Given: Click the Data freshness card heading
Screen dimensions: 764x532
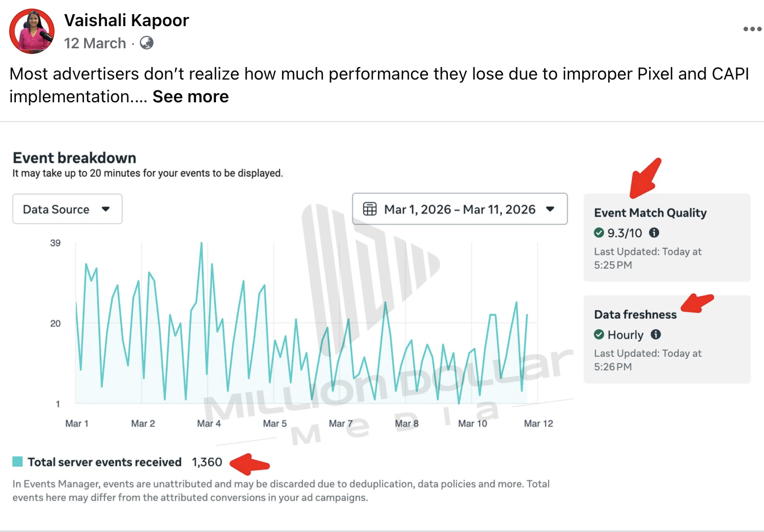Looking at the screenshot, I should click(x=636, y=314).
